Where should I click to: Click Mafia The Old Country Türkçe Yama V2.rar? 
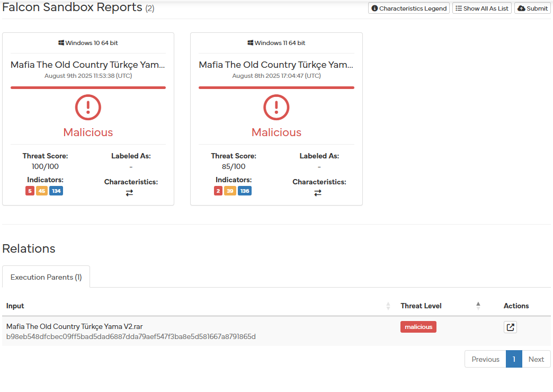[74, 326]
